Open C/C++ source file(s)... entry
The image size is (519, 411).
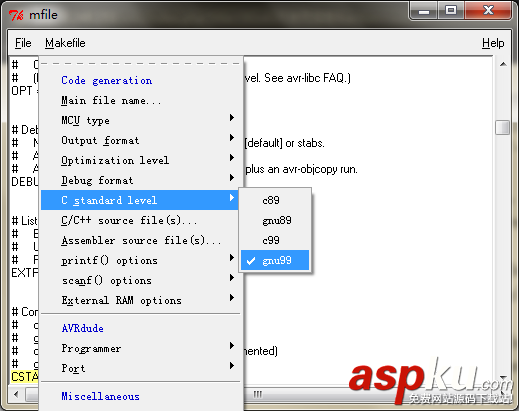(140, 220)
